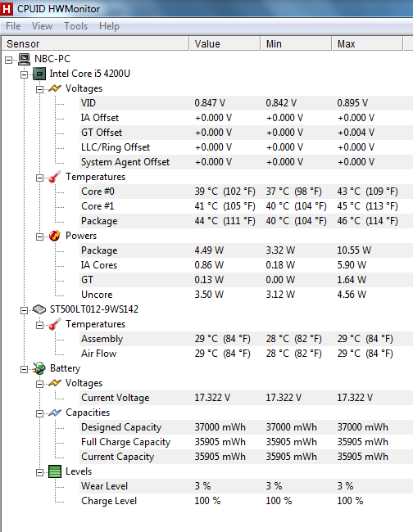Collapse the Powers section
The height and width of the screenshot is (532, 413).
click(39, 237)
